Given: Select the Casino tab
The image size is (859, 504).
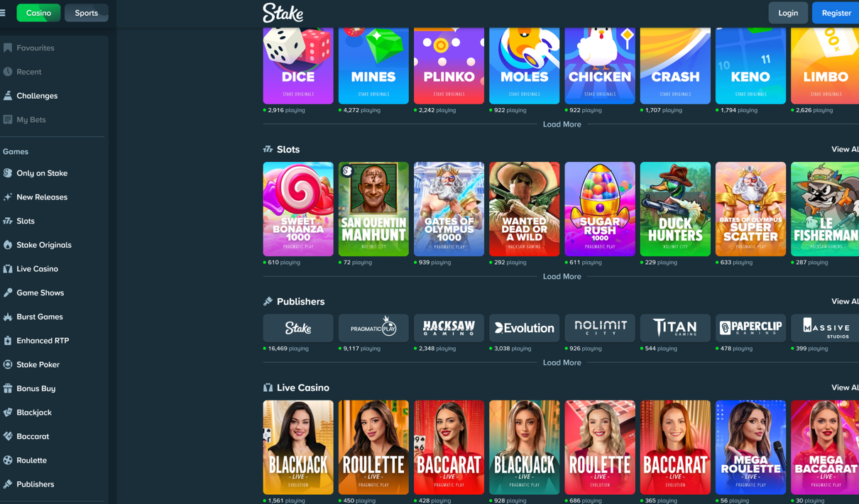Looking at the screenshot, I should pos(38,12).
